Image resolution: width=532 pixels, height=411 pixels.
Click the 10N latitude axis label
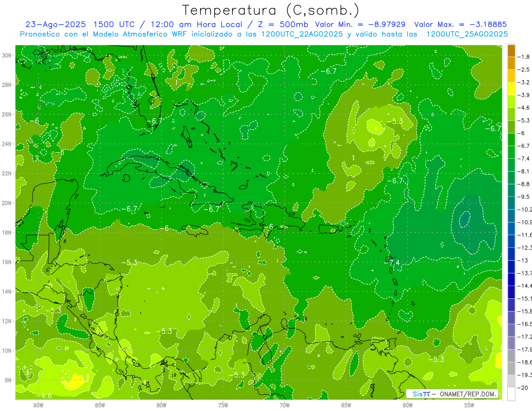point(8,350)
